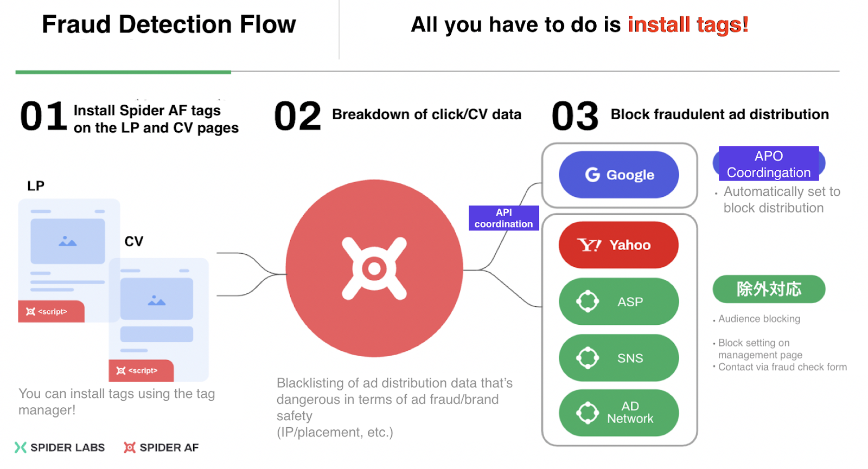Click the API coordination label
Image resolution: width=868 pixels, height=469 pixels.
503,218
